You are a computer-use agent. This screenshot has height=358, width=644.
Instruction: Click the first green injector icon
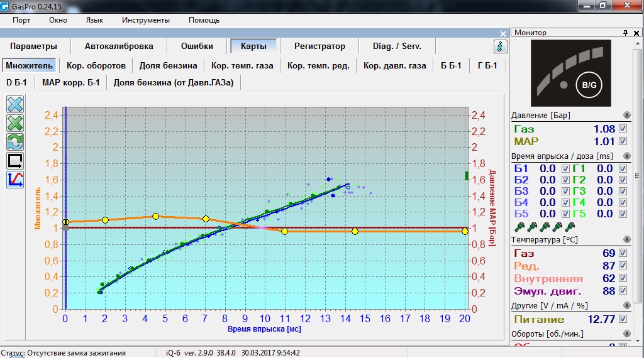[519, 227]
